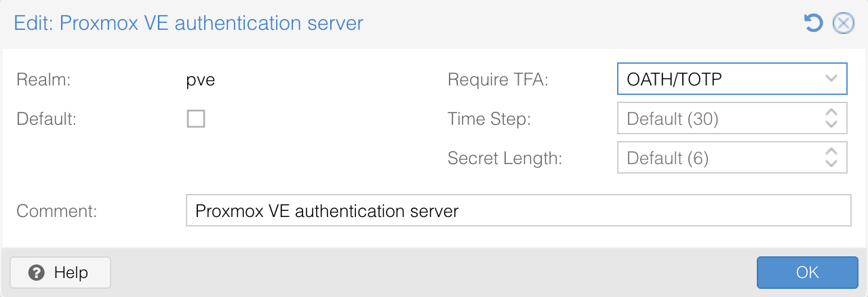Decrease Secret Length with down arrow

pos(832,164)
